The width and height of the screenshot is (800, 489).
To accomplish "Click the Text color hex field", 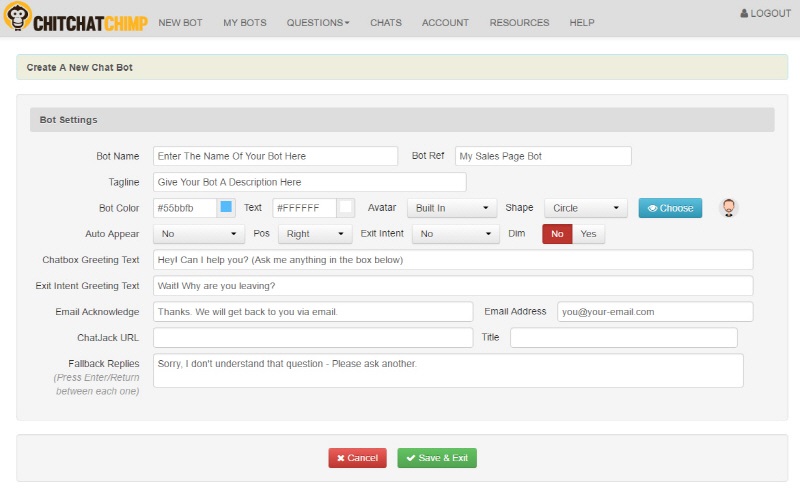I will (x=304, y=208).
